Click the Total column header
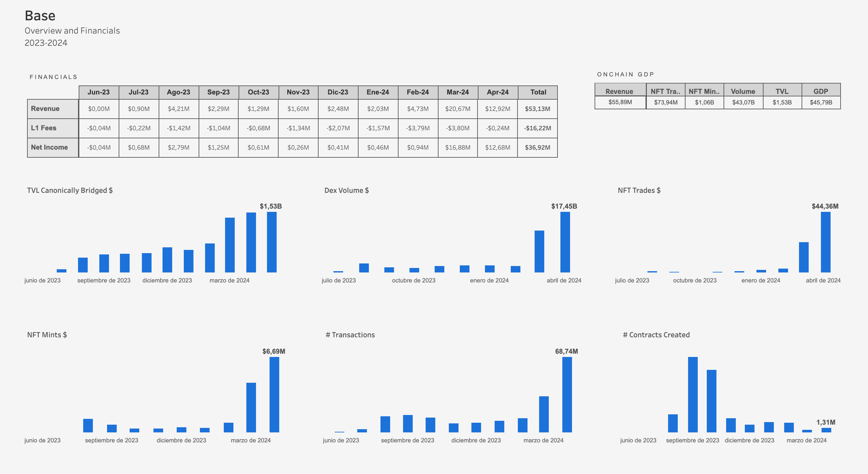Image resolution: width=868 pixels, height=474 pixels. (x=538, y=92)
